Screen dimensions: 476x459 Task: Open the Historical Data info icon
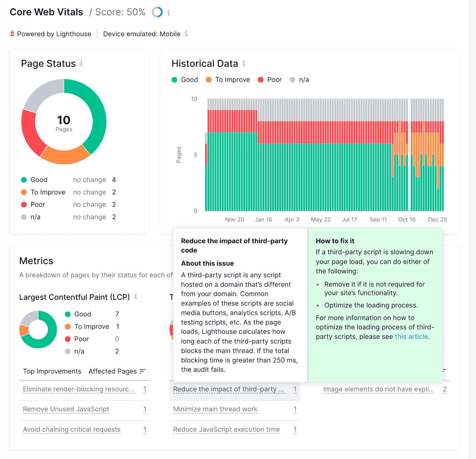(244, 63)
